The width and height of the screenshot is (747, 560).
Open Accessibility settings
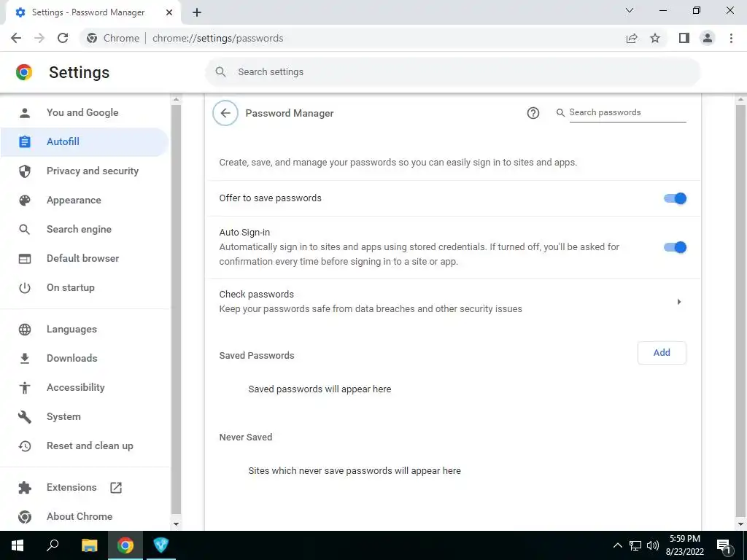pyautogui.click(x=85, y=387)
